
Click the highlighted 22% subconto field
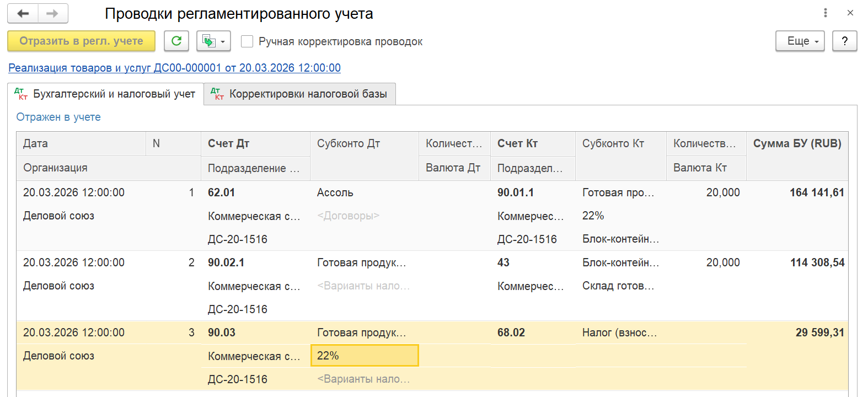pyautogui.click(x=365, y=356)
